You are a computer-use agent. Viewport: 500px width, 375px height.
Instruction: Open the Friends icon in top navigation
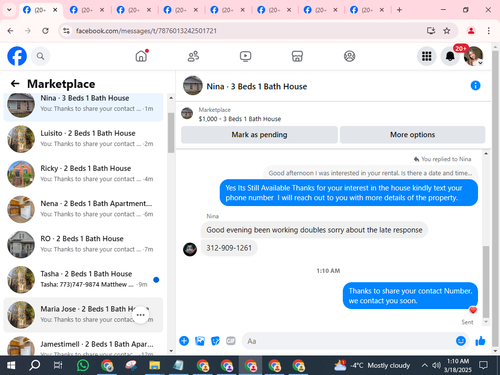pos(193,56)
